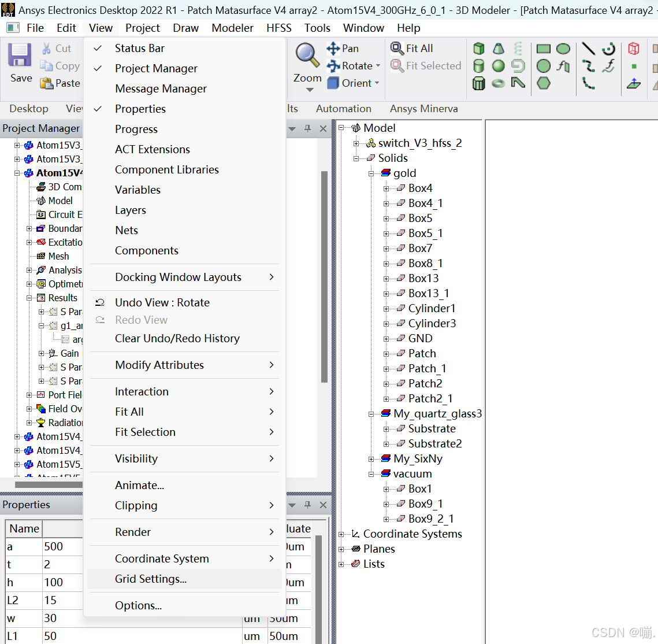
Task: Open the Orient dropdown arrow
Action: click(377, 83)
